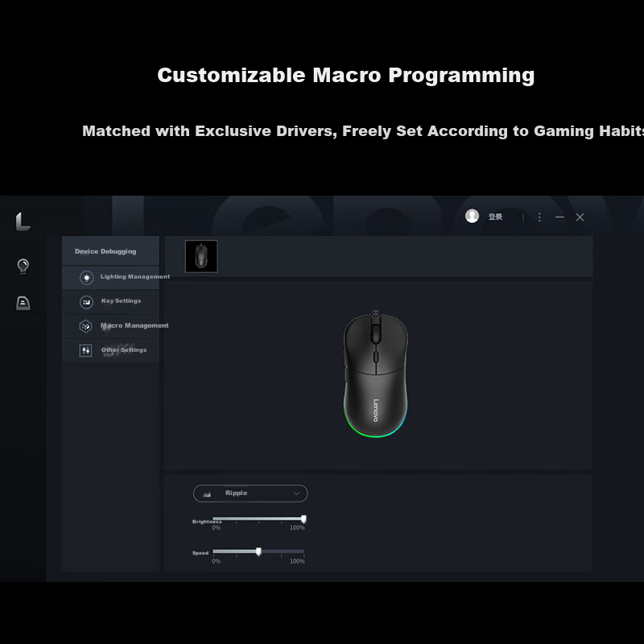The width and height of the screenshot is (644, 644).
Task: Click the Macro Management cube icon
Action: tap(85, 326)
